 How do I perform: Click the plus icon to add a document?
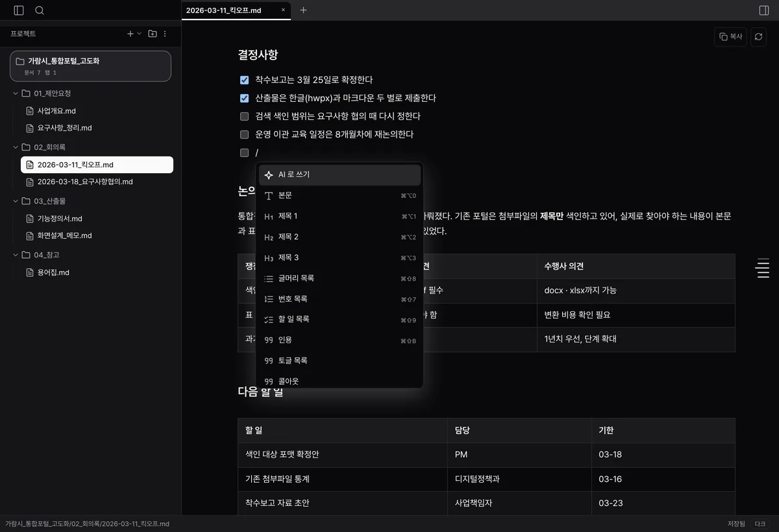coord(130,34)
